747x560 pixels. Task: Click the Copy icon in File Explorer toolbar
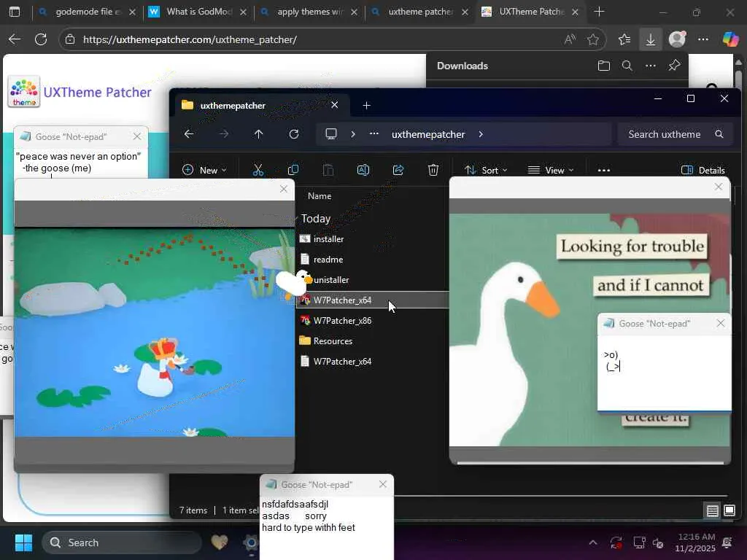tap(293, 170)
